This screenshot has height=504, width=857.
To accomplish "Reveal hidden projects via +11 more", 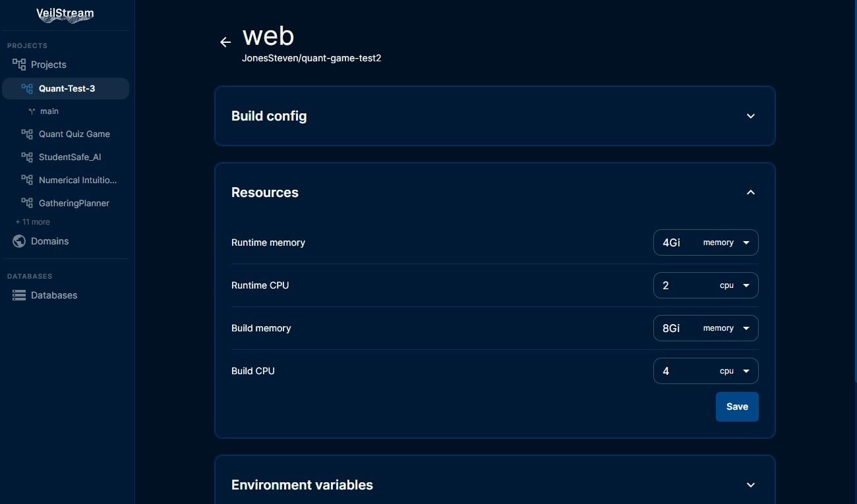I will 33,221.
